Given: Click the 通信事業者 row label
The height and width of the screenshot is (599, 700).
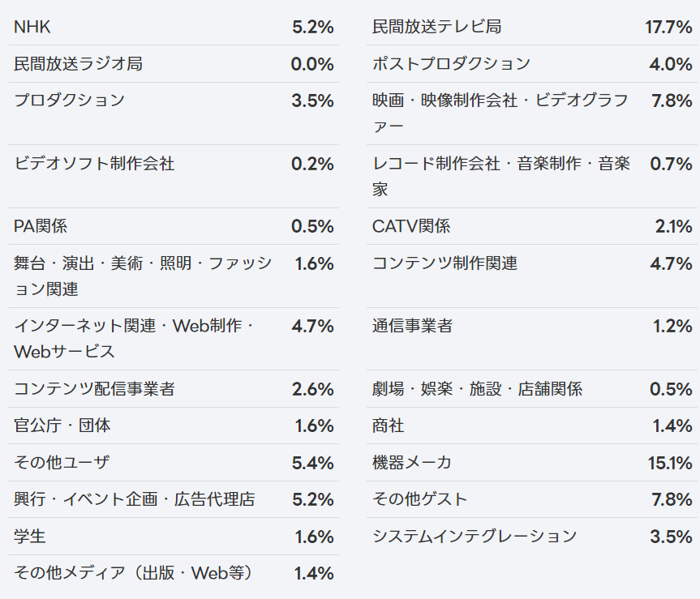Looking at the screenshot, I should [x=413, y=326].
